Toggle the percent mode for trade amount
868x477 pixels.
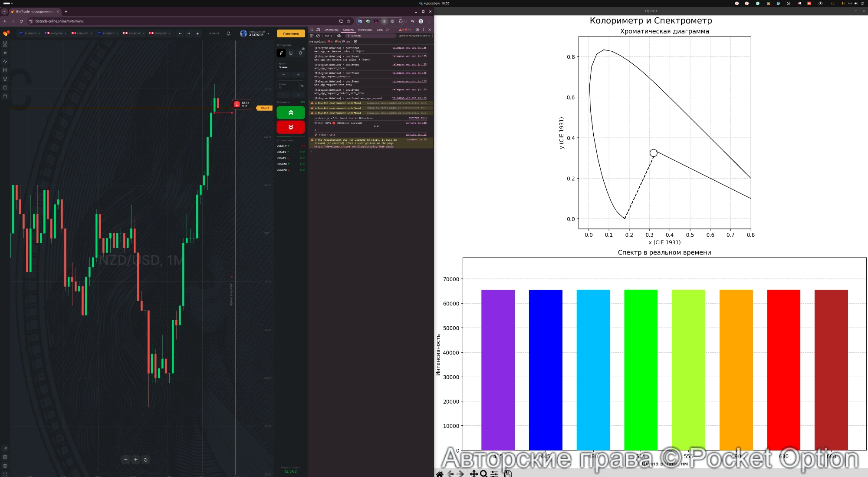[302, 86]
